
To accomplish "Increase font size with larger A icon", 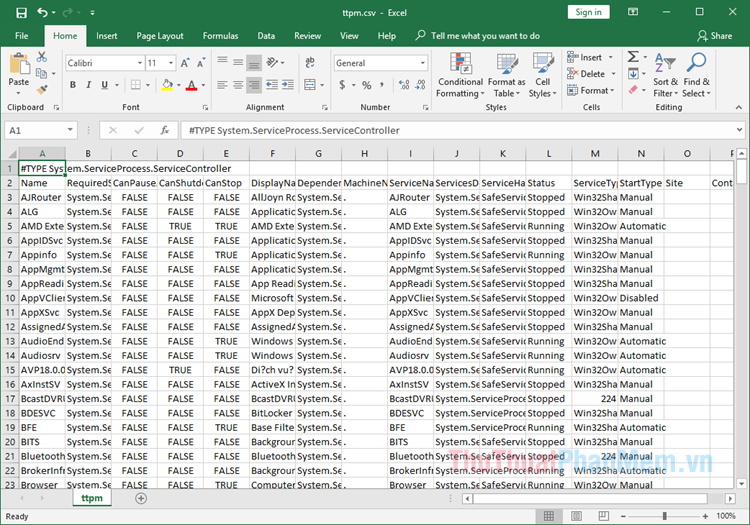I will pos(185,63).
